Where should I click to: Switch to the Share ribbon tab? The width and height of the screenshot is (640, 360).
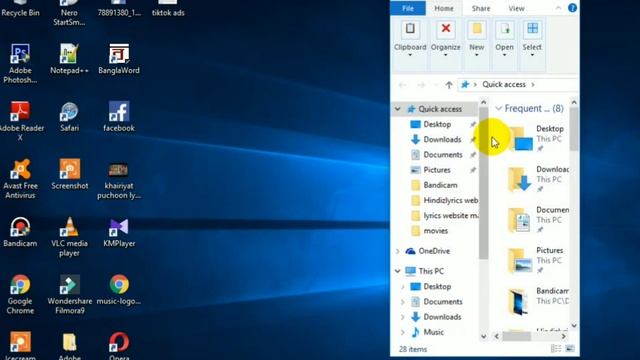click(481, 8)
